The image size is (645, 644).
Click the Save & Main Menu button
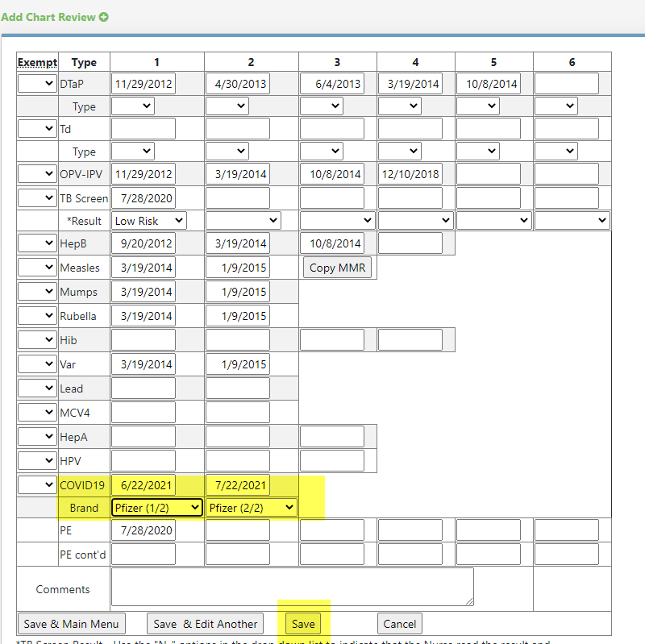click(72, 624)
